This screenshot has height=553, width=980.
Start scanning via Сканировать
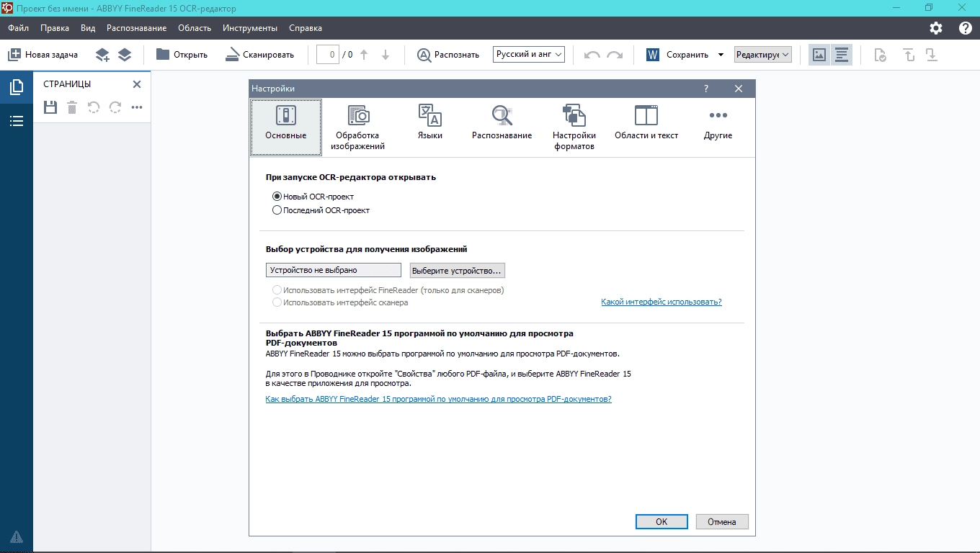click(x=259, y=55)
